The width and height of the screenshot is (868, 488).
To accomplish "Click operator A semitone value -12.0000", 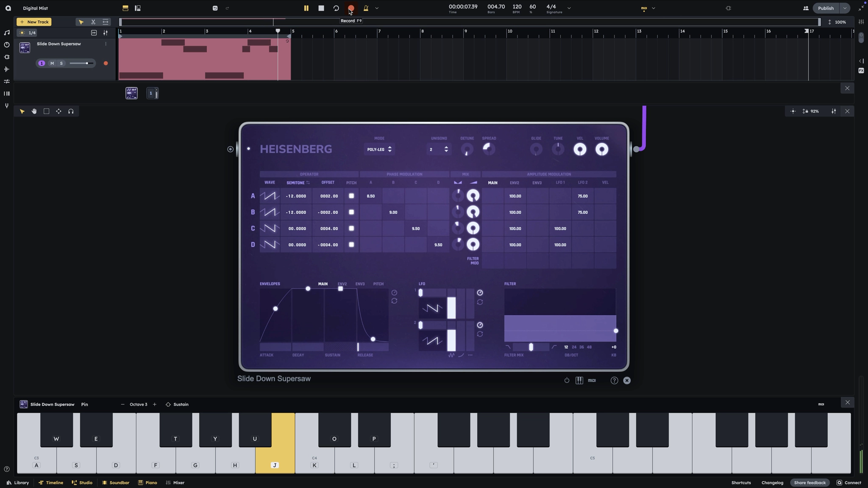I will (x=296, y=196).
